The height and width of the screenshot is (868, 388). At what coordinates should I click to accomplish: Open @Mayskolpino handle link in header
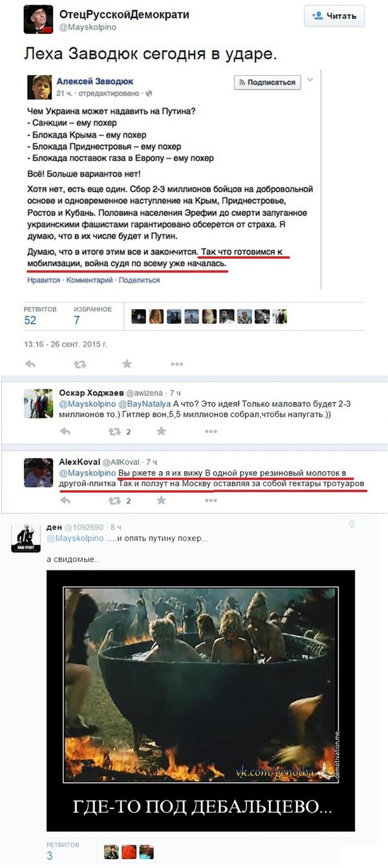point(87,28)
